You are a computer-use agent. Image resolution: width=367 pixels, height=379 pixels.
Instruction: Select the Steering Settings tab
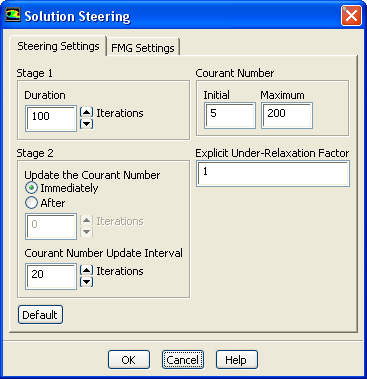(58, 46)
